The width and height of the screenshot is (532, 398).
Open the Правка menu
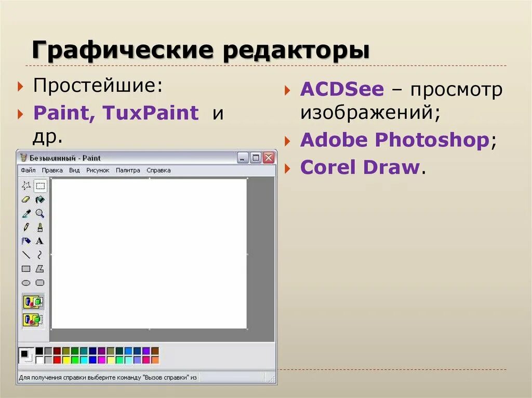(x=52, y=170)
